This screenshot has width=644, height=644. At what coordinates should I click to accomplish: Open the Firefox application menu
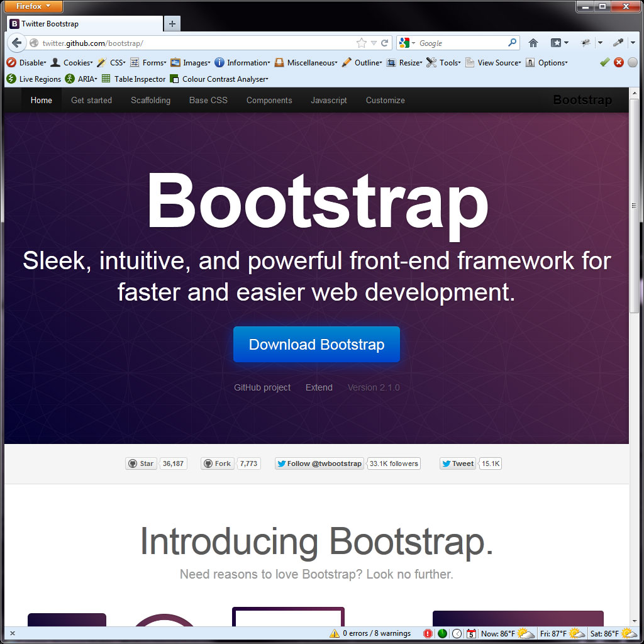[x=33, y=6]
